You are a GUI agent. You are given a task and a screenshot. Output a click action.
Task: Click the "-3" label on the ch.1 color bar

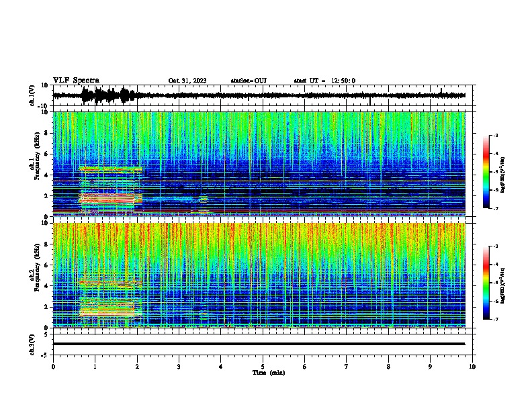pyautogui.click(x=495, y=135)
